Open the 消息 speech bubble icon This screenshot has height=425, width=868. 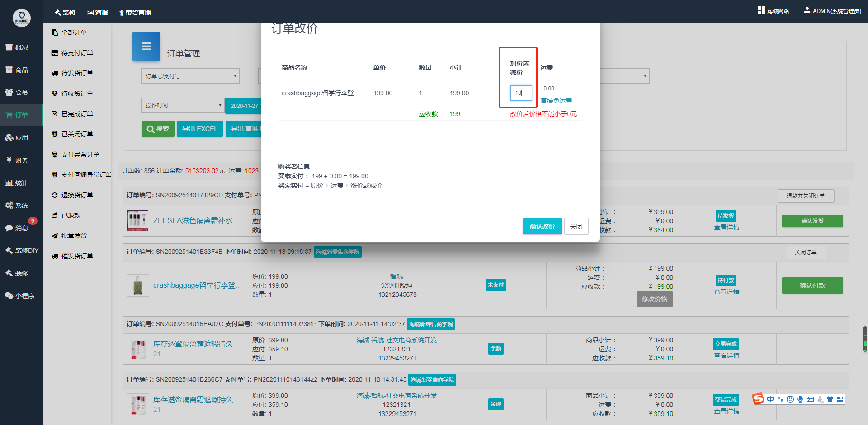pos(9,228)
